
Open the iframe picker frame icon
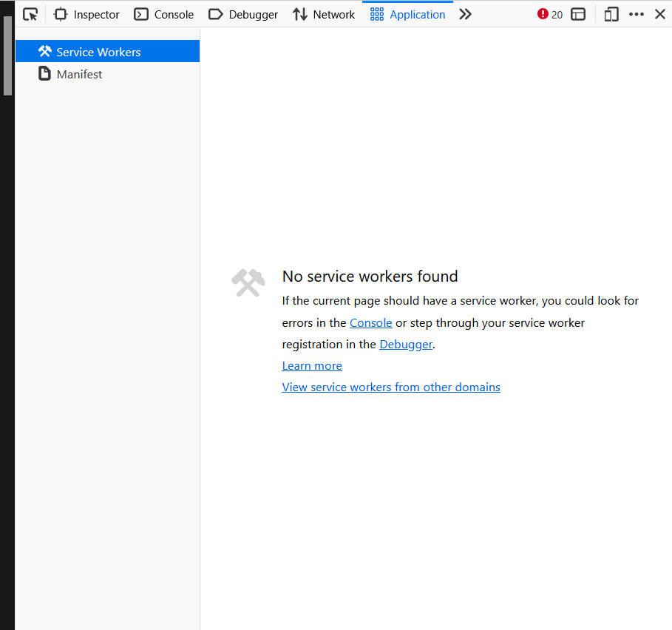click(x=579, y=14)
